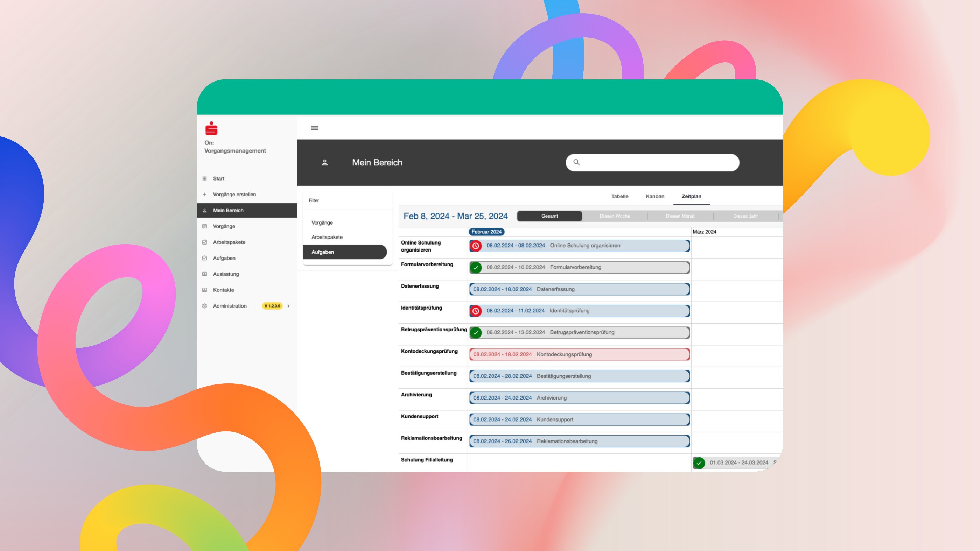The height and width of the screenshot is (551, 980).
Task: Open Vorgänge via the clipboard icon
Action: pyautogui.click(x=205, y=226)
